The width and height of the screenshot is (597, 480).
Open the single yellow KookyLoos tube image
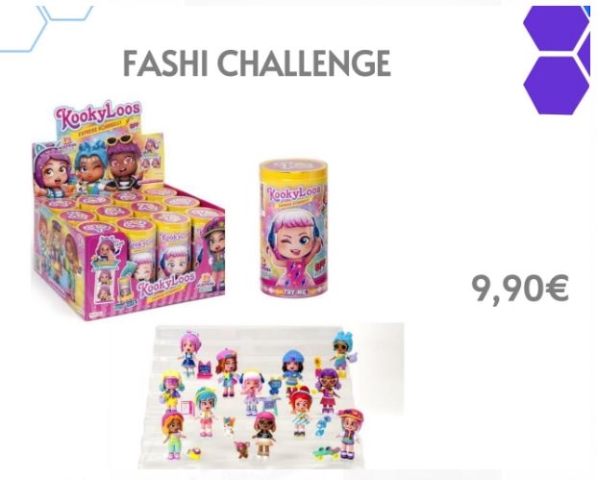click(294, 228)
